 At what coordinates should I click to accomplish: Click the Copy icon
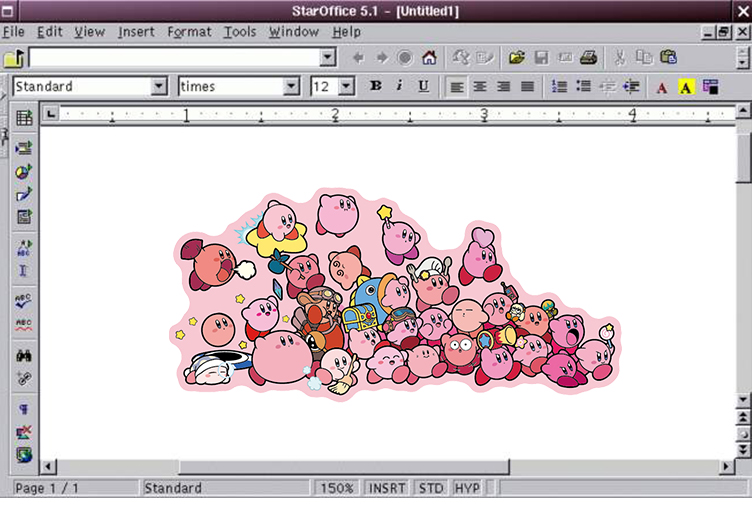[644, 58]
